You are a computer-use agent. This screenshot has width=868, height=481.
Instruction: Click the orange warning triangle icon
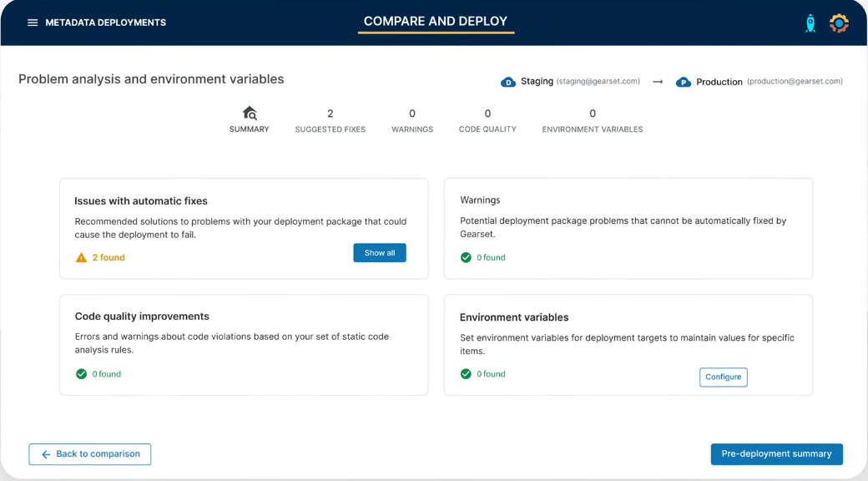coord(81,258)
